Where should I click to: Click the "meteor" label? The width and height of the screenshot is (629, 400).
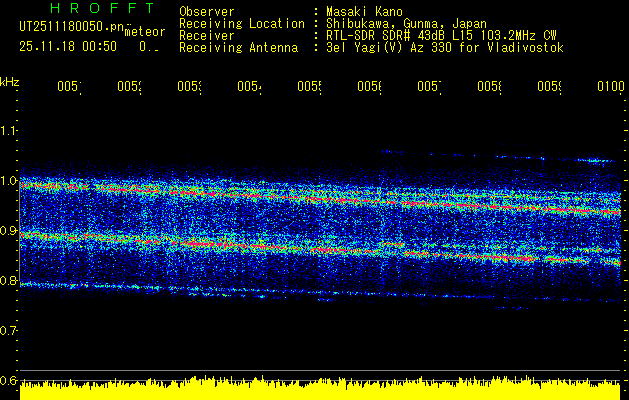(x=145, y=32)
